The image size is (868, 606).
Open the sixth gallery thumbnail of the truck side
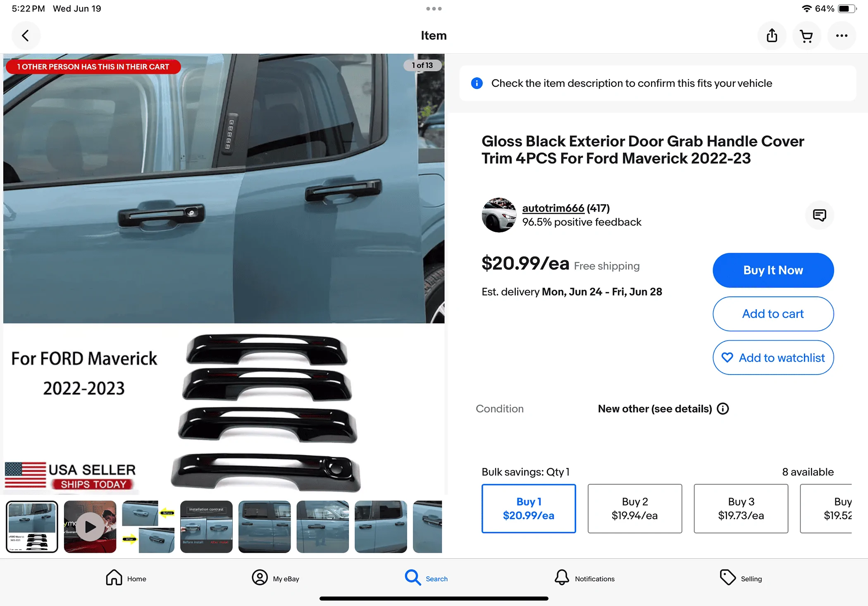coord(322,527)
